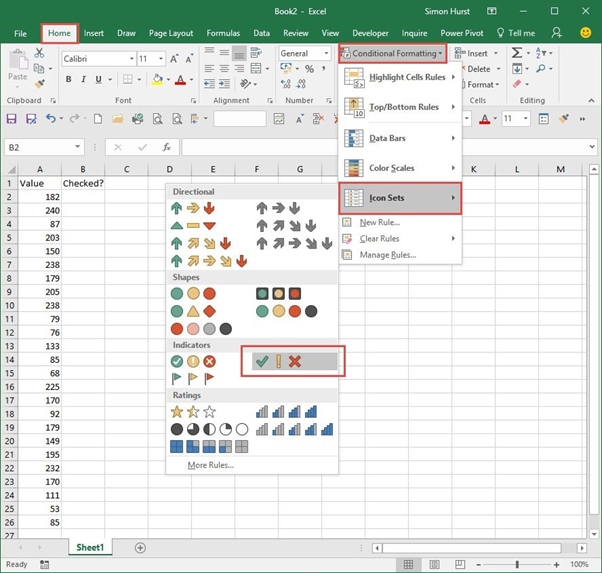Image resolution: width=602 pixels, height=573 pixels.
Task: Apply the 5 Boxes rating icon set
Action: [x=208, y=446]
